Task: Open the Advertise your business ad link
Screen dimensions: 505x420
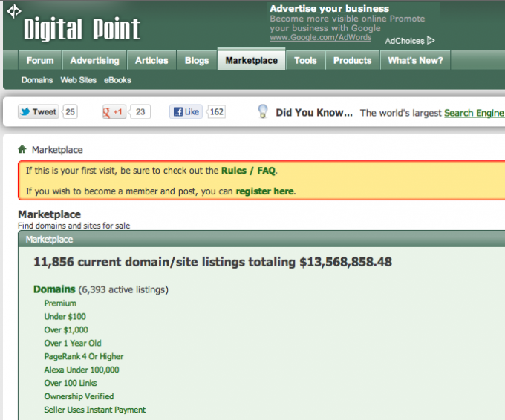Action: click(x=330, y=9)
